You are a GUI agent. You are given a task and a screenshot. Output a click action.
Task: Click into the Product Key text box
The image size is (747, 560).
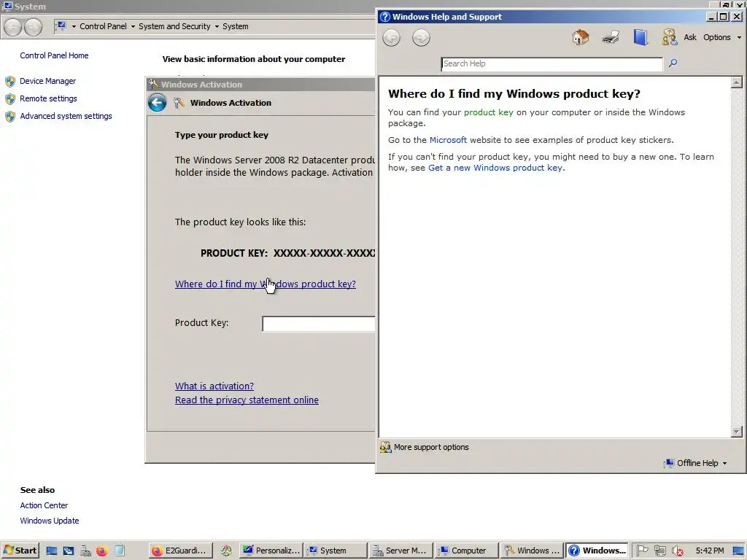click(318, 324)
